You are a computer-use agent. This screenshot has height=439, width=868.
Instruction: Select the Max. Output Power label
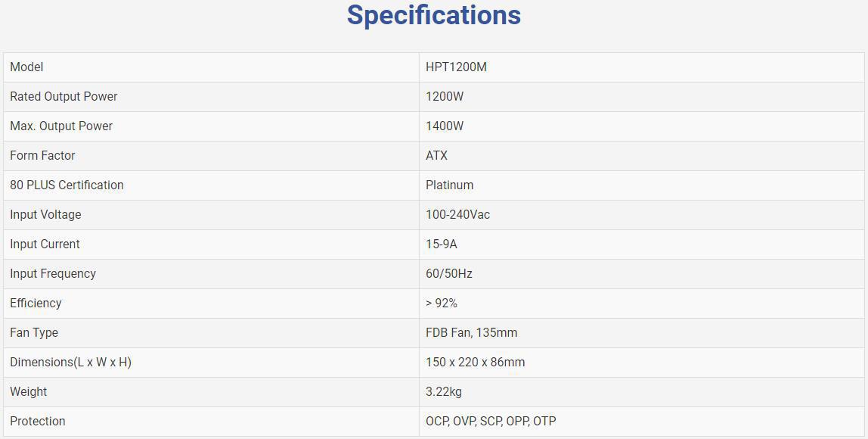(x=61, y=126)
